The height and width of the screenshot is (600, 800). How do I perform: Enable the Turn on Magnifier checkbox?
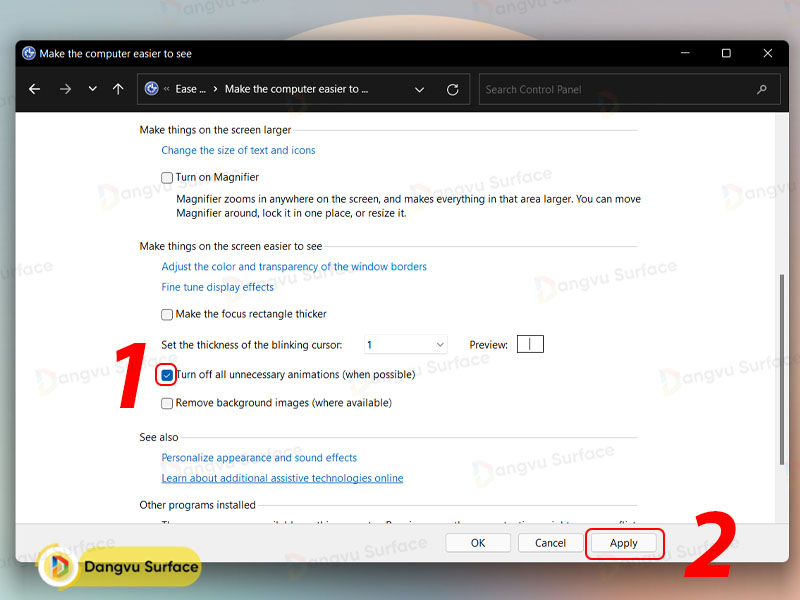(x=167, y=178)
